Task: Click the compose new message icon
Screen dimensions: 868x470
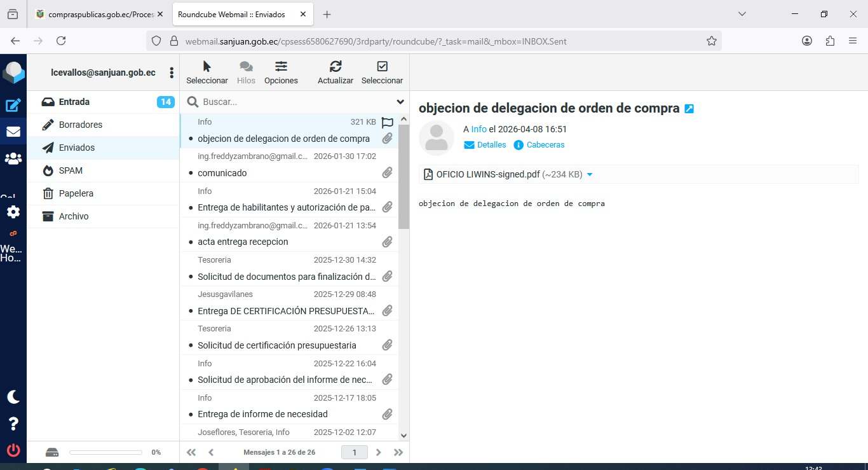Action: point(13,106)
